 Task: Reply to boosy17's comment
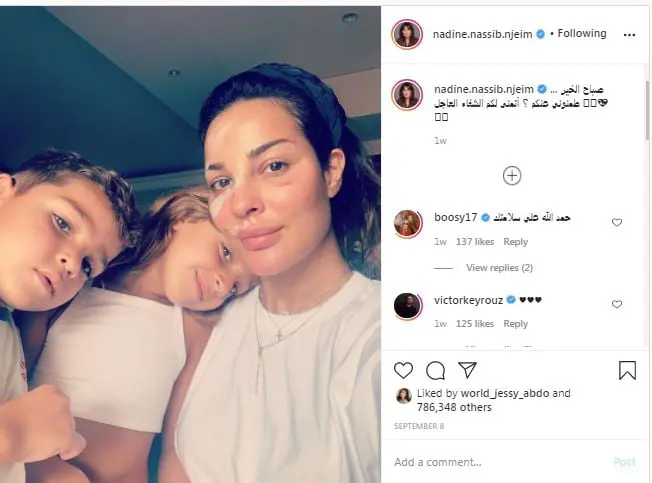(x=516, y=242)
